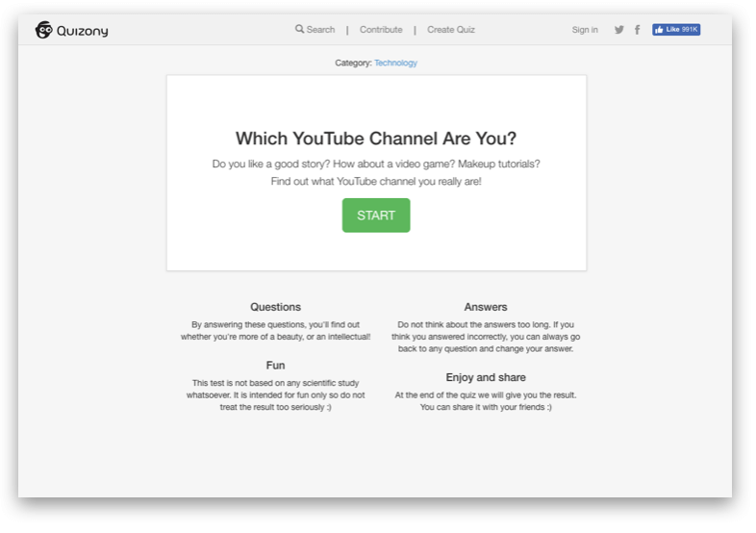Click the thumbs-up icon in Like button

(659, 30)
